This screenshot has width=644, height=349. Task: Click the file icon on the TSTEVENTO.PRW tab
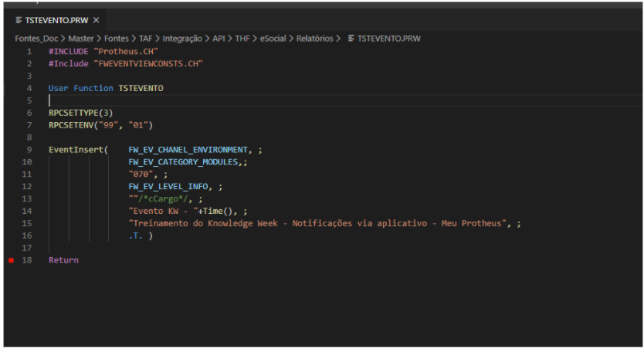tap(19, 20)
